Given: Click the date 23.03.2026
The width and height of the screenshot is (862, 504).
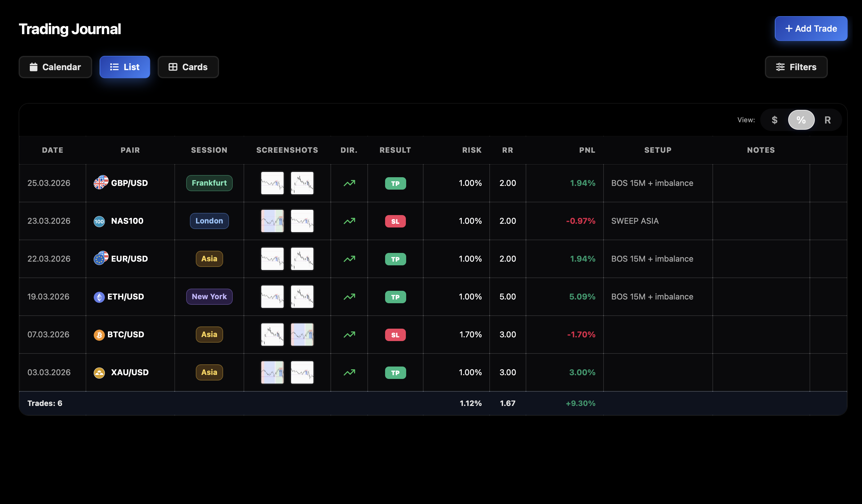Looking at the screenshot, I should tap(49, 221).
